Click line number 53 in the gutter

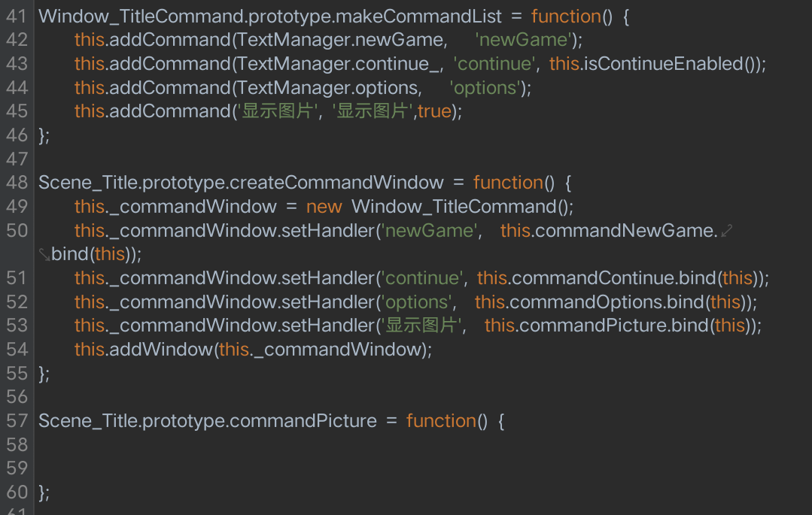point(17,326)
